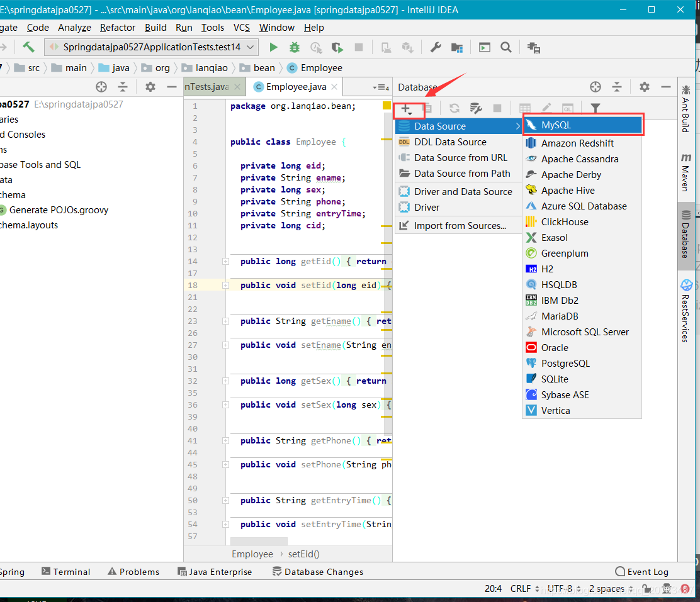Show the hidden editor tabs list
The width and height of the screenshot is (700, 602).
[381, 87]
